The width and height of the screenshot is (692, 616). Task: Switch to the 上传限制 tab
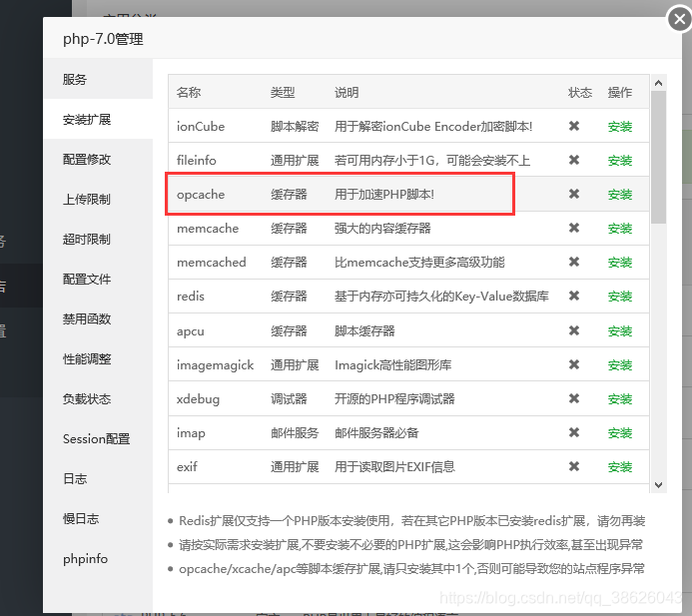click(98, 200)
